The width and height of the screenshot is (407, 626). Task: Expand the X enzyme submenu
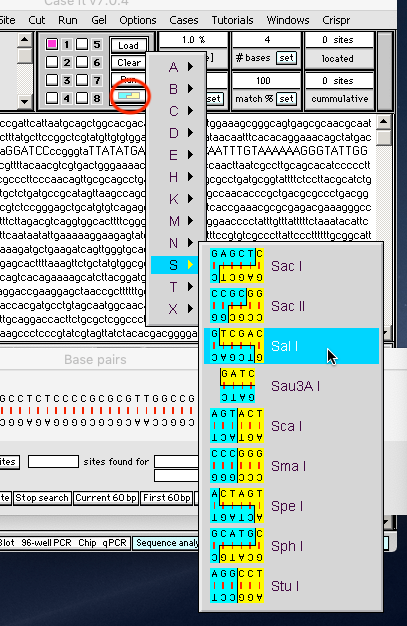[x=176, y=309]
